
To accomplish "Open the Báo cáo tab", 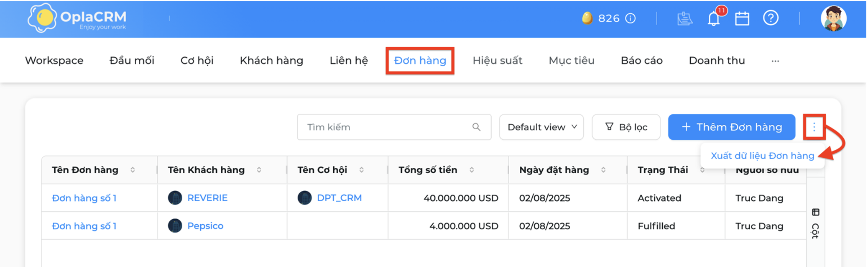I will point(642,61).
